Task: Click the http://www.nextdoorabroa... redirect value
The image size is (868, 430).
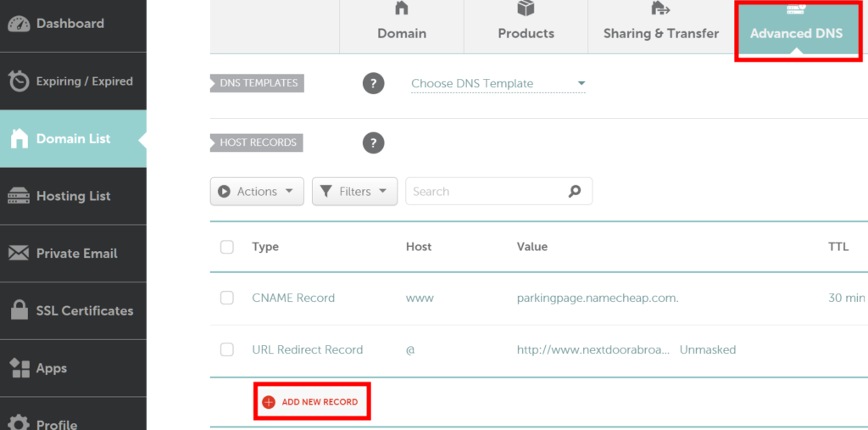Action: [x=594, y=349]
